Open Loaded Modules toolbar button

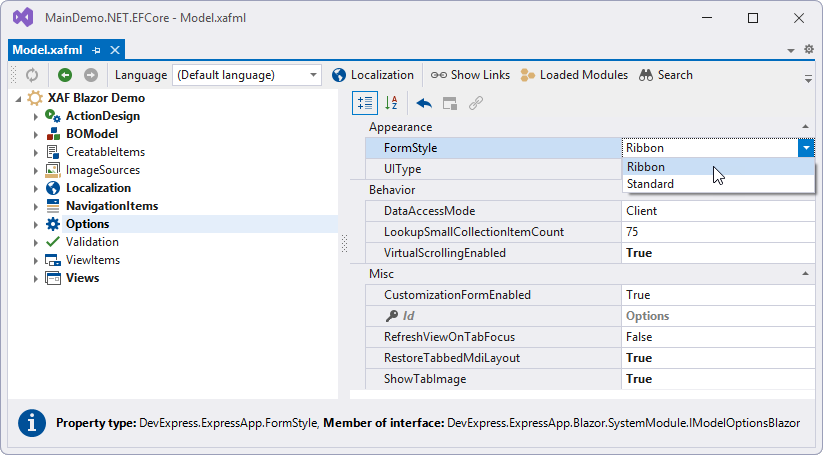point(574,75)
